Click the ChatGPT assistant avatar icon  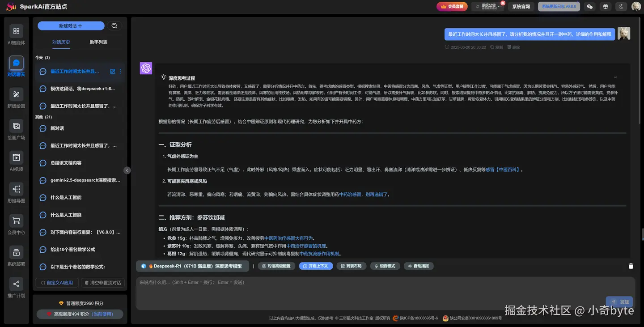pyautogui.click(x=146, y=68)
